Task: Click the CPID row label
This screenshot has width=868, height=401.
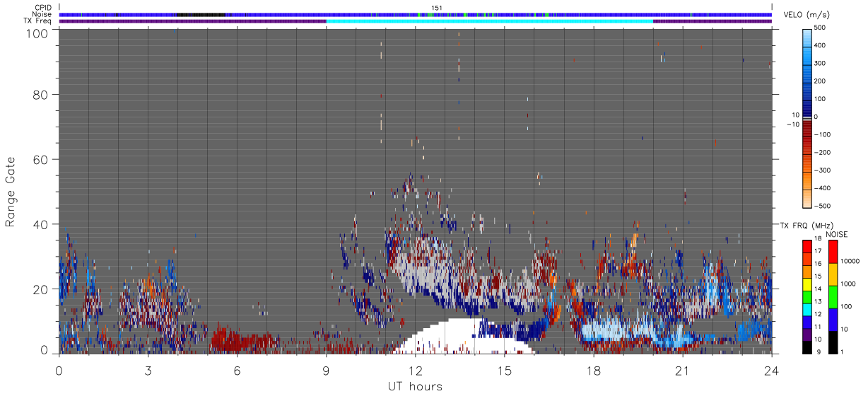Action: (44, 8)
